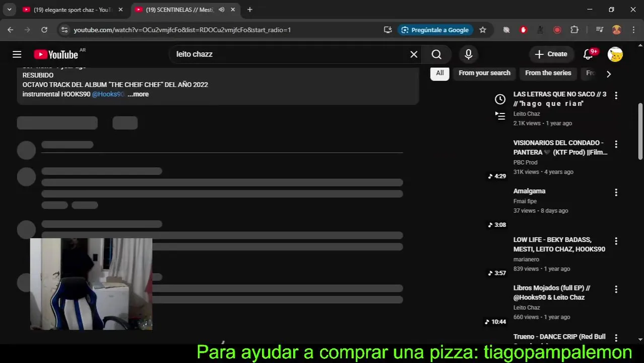
Task: Ask Google with Pregúntale a Google
Action: [435, 30]
